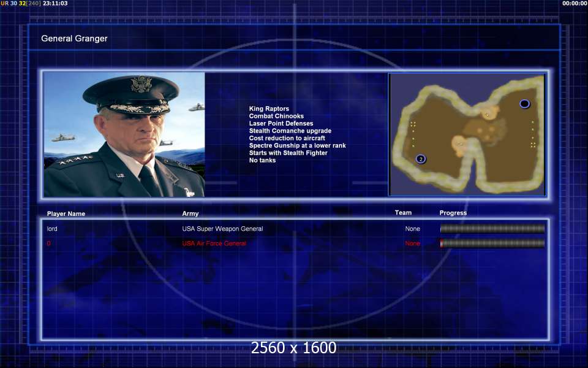Image resolution: width=588 pixels, height=368 pixels.
Task: Click lord's team value None
Action: click(412, 229)
